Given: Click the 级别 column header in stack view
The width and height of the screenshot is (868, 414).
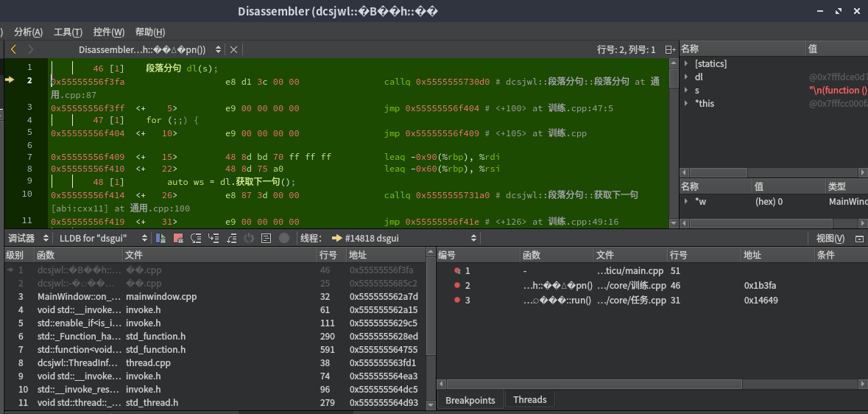Looking at the screenshot, I should (18, 255).
